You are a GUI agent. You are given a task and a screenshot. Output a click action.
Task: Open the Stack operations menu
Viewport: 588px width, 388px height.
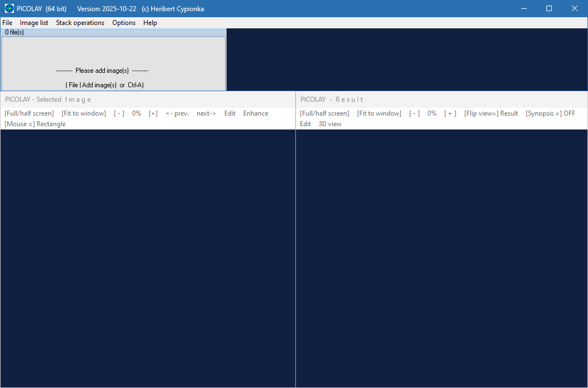pos(80,23)
